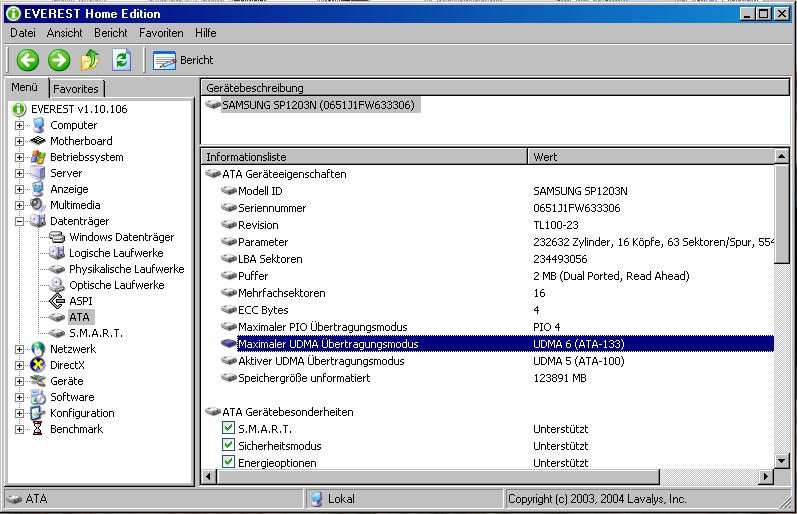Open the Ansicht menu
Screen dimensions: 797x514
[x=65, y=33]
